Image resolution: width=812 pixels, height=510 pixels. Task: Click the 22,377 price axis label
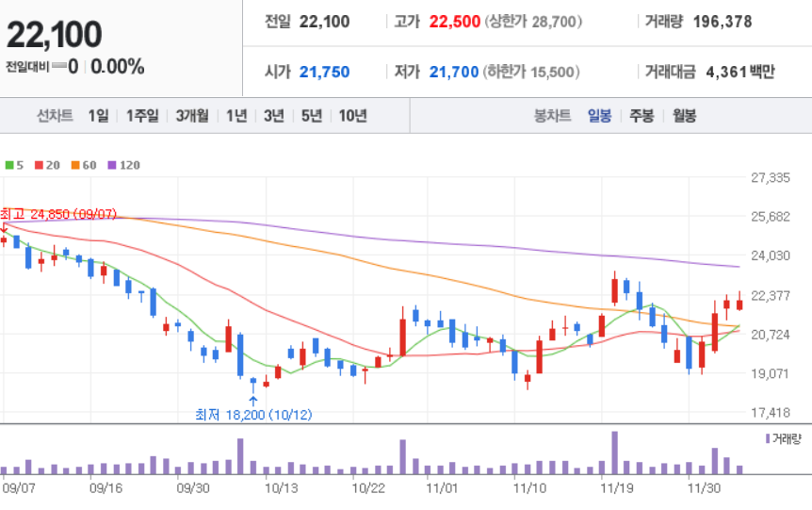[771, 295]
